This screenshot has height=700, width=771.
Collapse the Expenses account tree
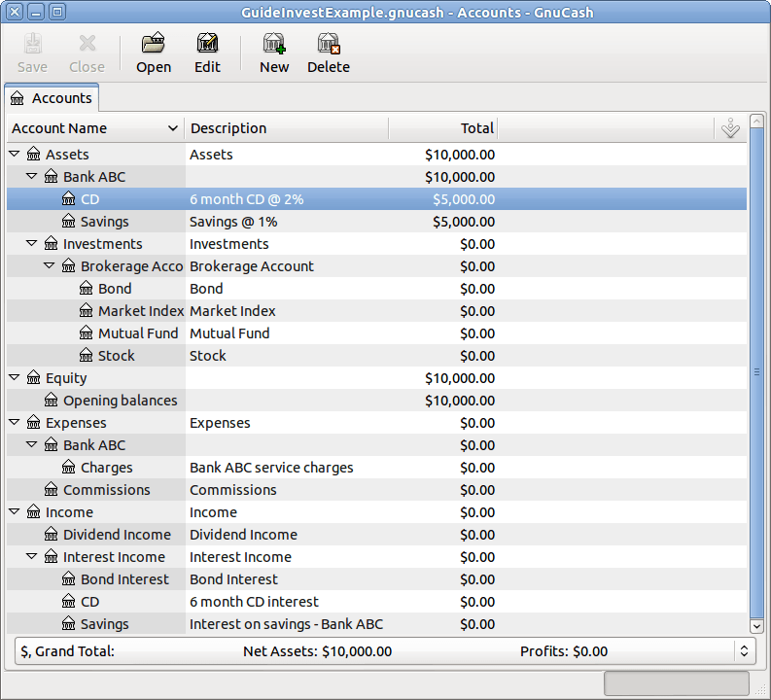coord(15,422)
